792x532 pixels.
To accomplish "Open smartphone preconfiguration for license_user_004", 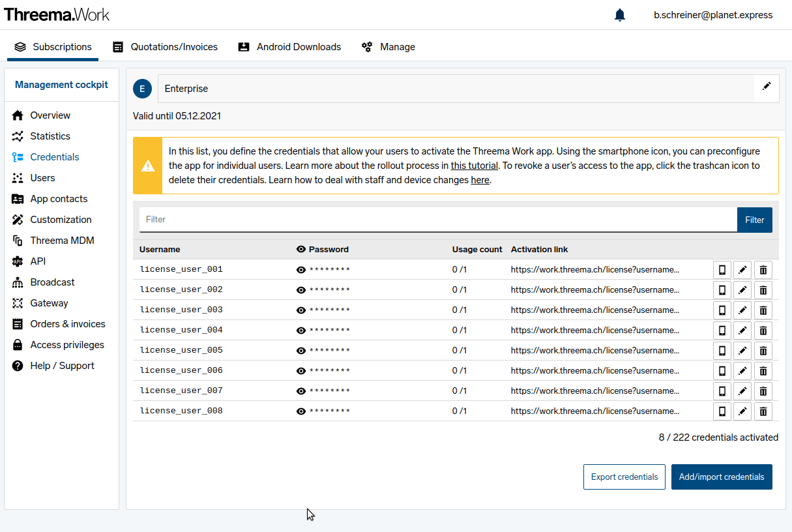I will (x=722, y=330).
